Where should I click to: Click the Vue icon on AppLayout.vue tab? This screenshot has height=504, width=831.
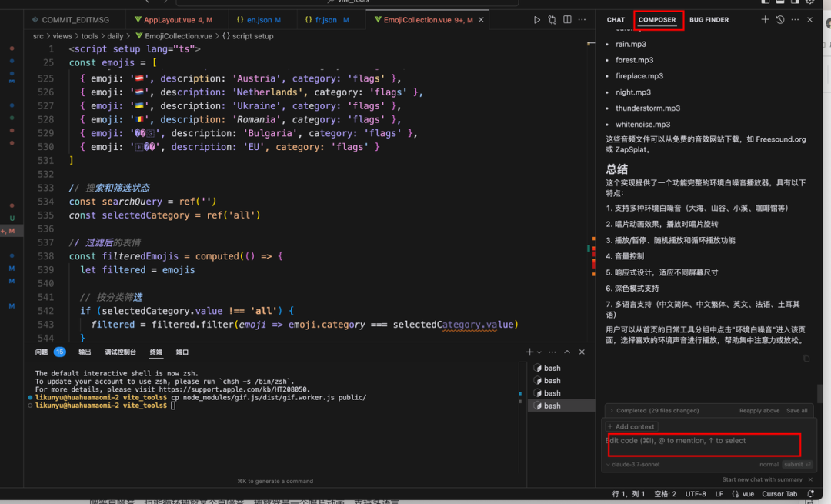(x=138, y=19)
